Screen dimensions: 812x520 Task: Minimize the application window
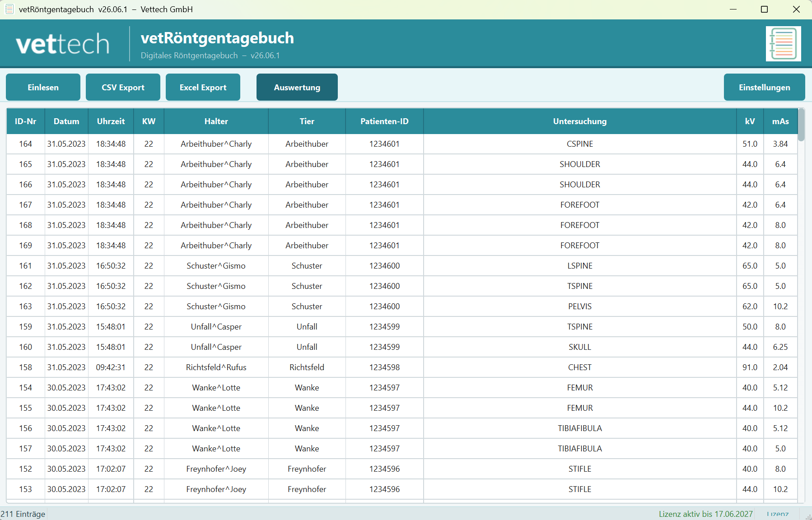click(x=733, y=9)
